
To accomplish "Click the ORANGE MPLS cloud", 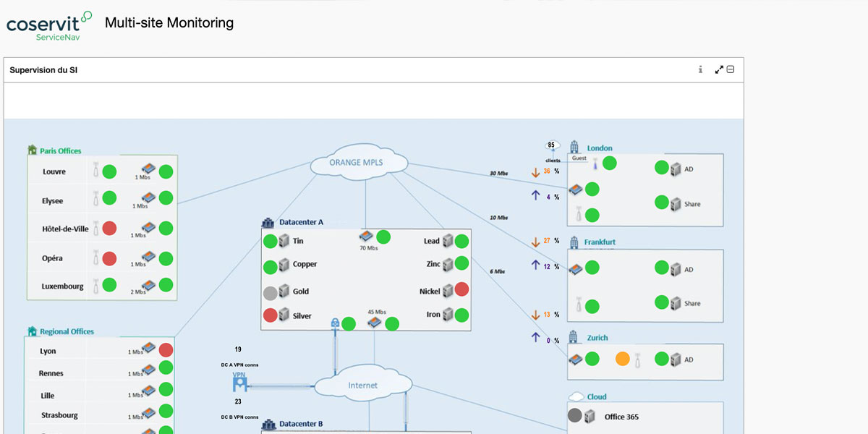I will tap(357, 163).
